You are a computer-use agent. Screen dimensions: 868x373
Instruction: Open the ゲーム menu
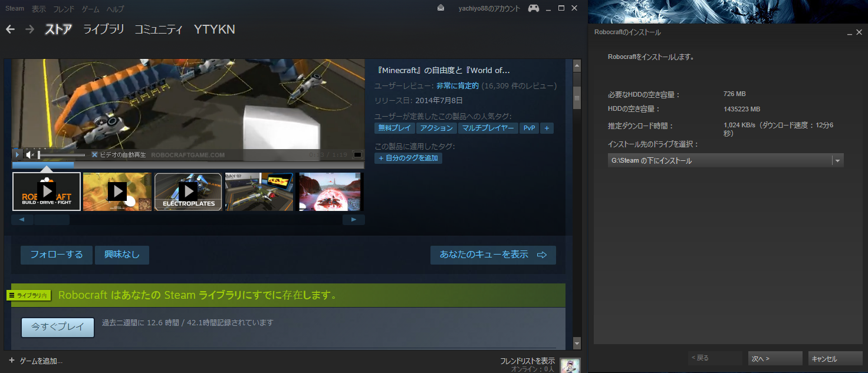click(x=90, y=9)
